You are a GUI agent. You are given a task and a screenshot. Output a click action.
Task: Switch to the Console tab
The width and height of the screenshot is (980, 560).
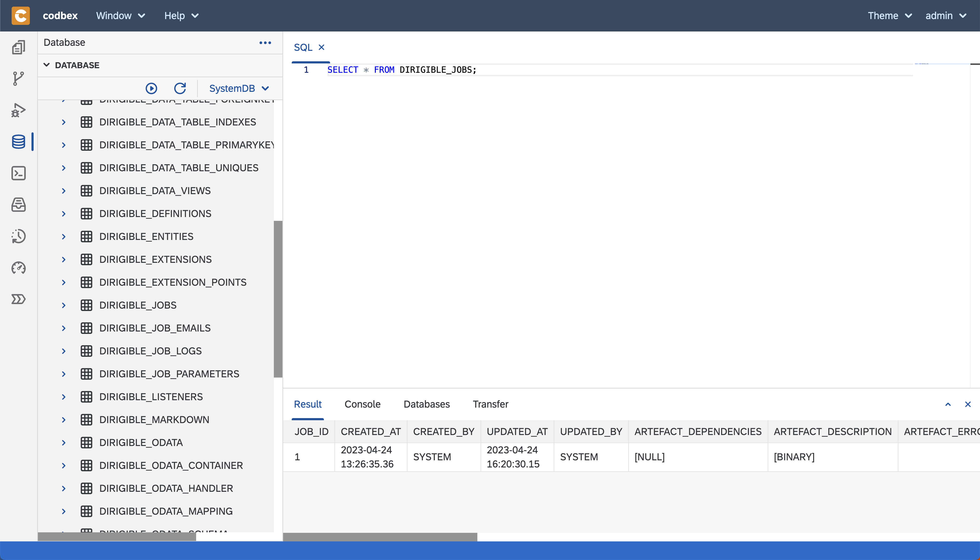pos(362,404)
